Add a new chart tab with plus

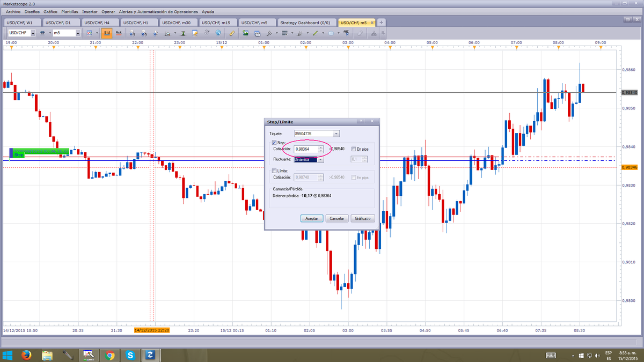point(381,23)
